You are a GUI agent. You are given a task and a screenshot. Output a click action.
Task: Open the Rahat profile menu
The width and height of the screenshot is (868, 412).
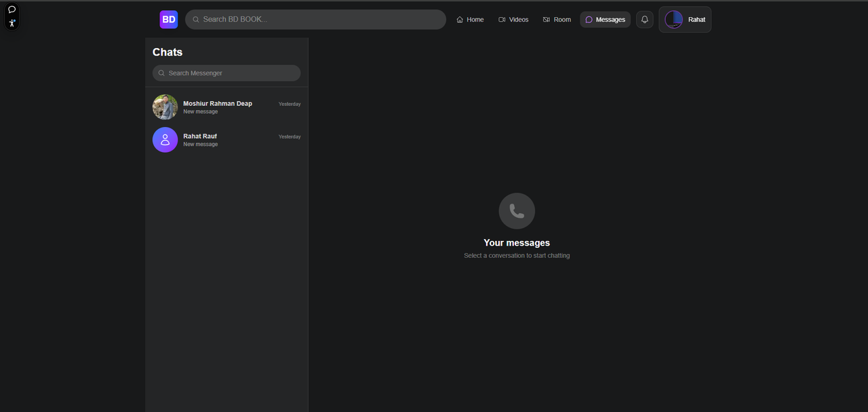click(x=685, y=20)
